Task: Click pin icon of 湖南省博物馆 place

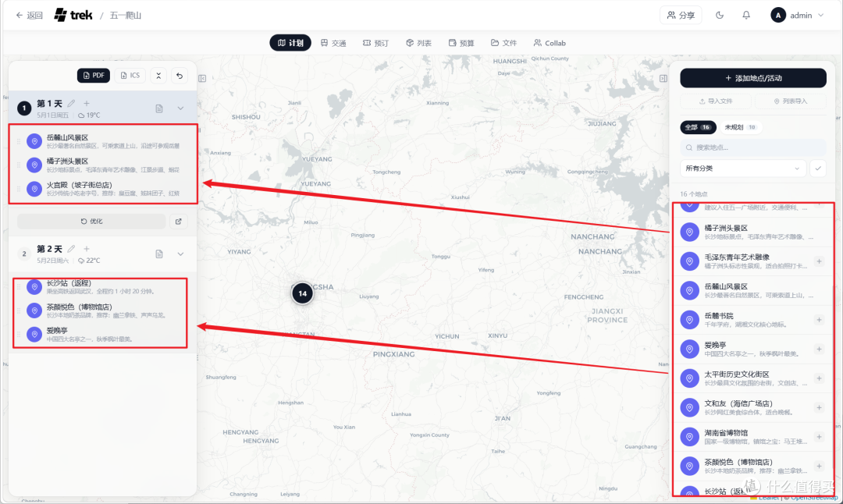Action: click(x=689, y=437)
